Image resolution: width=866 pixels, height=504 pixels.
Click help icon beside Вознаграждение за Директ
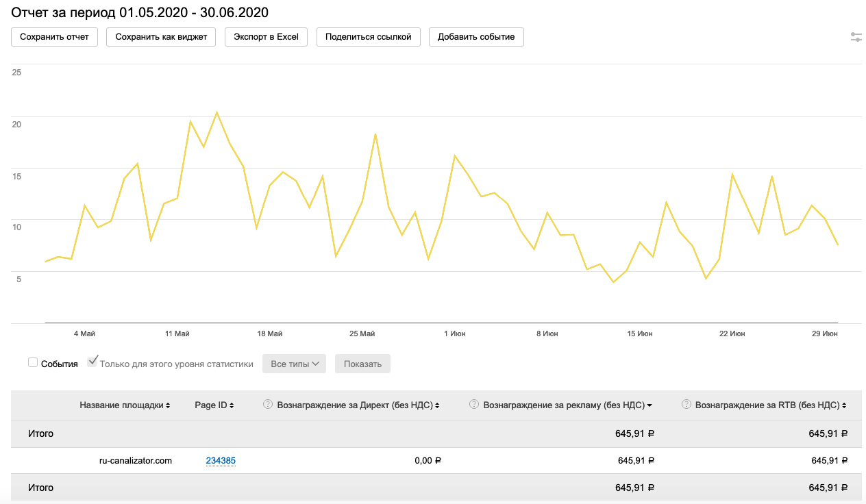[268, 405]
